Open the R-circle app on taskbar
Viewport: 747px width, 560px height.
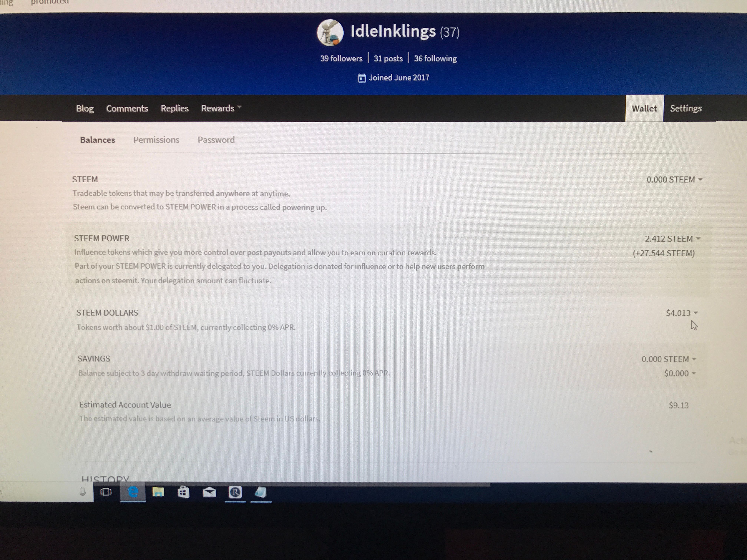click(x=235, y=492)
